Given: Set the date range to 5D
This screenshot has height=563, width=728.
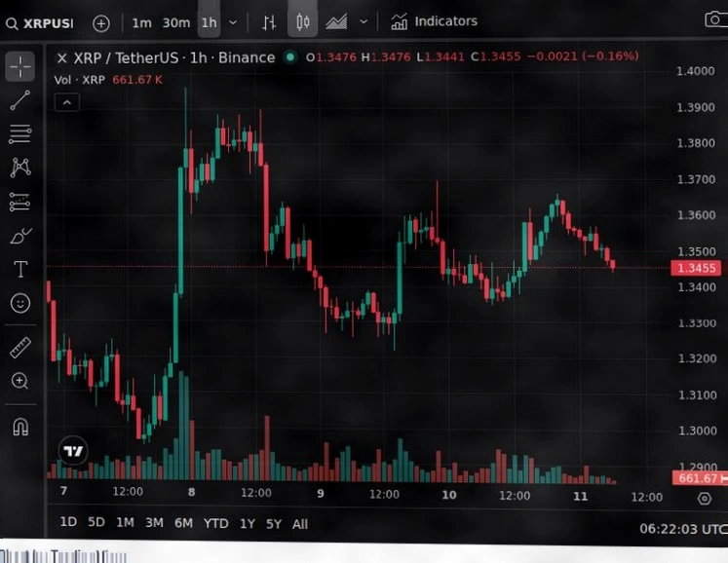Looking at the screenshot, I should pyautogui.click(x=96, y=522).
